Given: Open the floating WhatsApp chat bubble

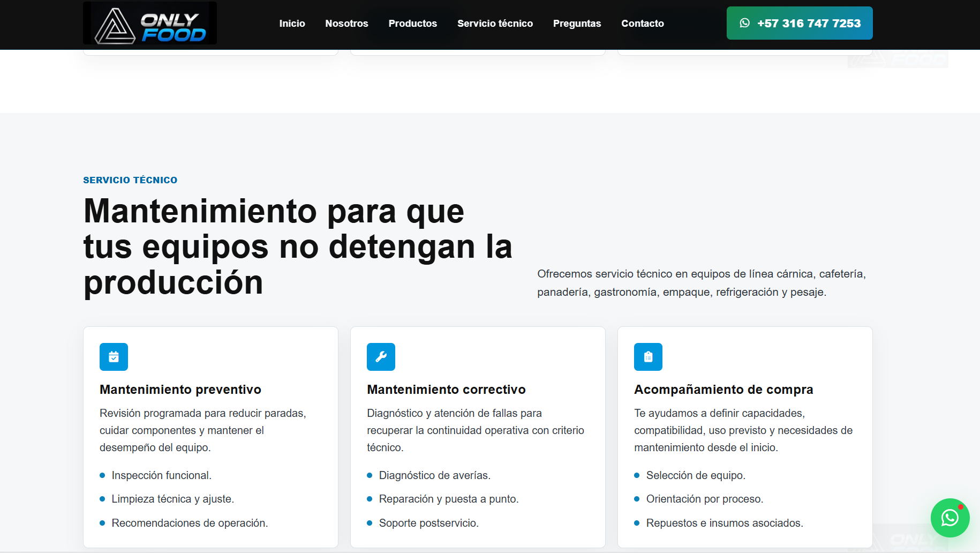Looking at the screenshot, I should coord(950,518).
